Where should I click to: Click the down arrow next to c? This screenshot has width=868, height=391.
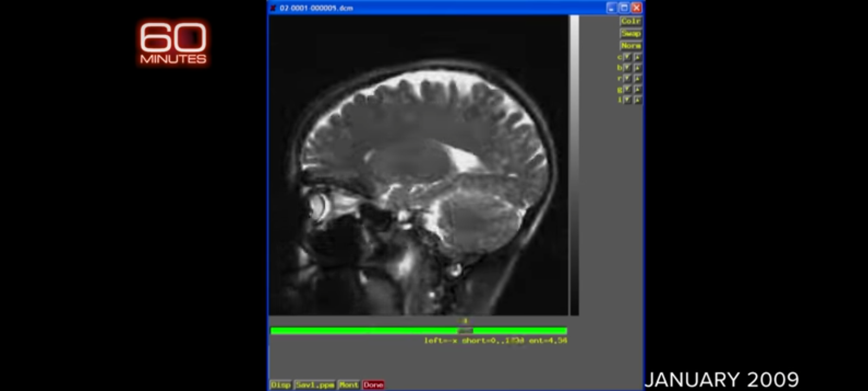[627, 57]
